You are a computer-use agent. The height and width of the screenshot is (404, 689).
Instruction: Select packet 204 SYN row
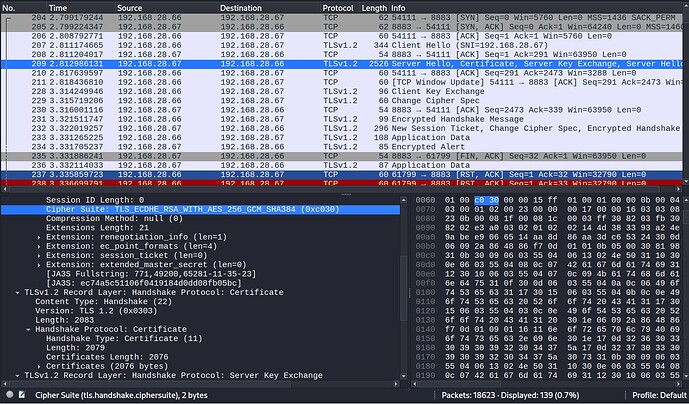(342, 18)
